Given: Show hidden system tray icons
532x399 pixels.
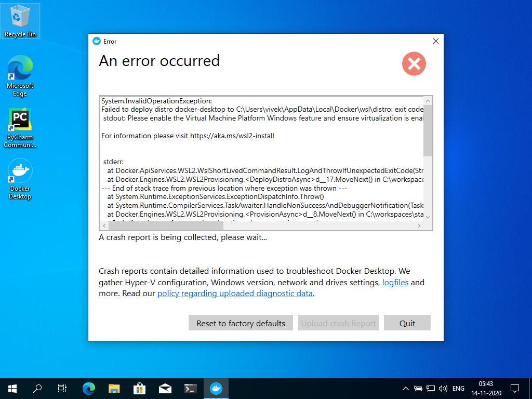Looking at the screenshot, I should 405,389.
